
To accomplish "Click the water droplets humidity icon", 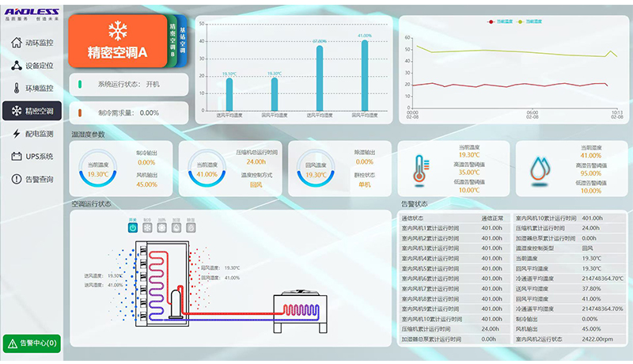I will click(x=540, y=169).
